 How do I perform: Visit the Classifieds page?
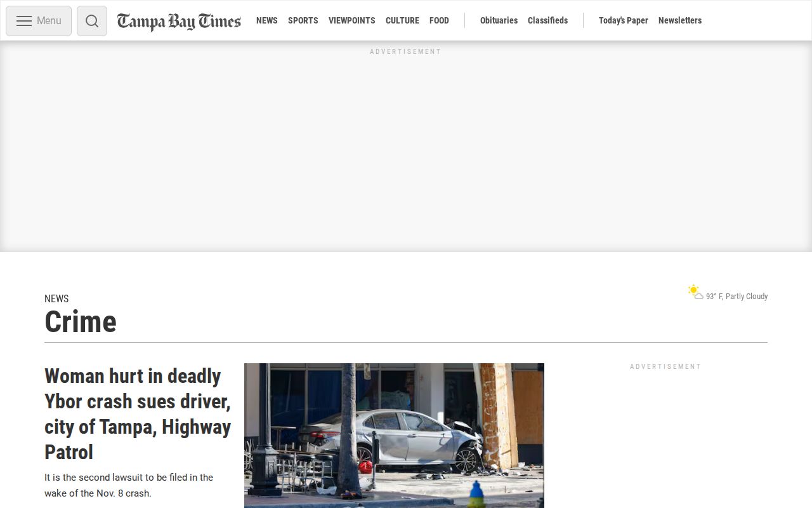click(x=547, y=20)
